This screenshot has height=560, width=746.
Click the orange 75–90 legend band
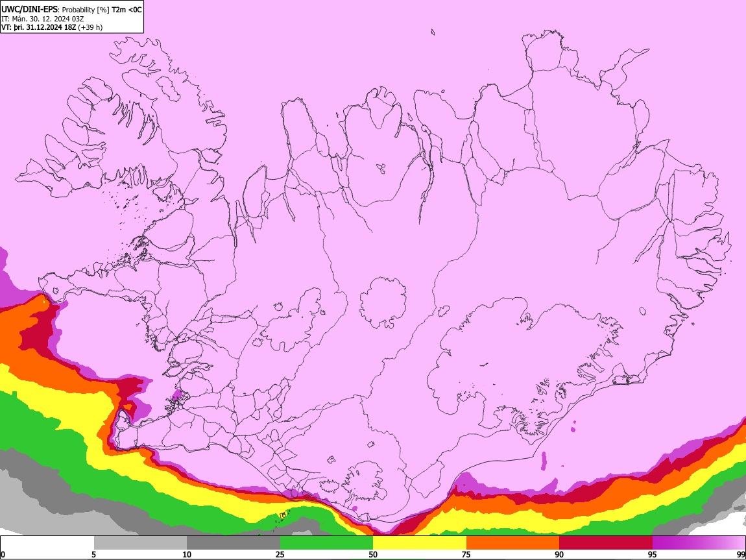click(x=513, y=543)
